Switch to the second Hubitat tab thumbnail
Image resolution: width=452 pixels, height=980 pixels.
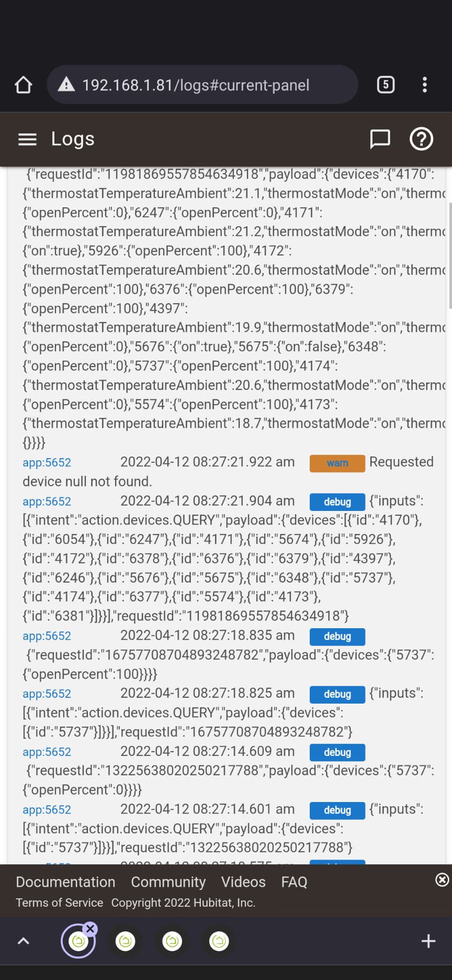125,941
